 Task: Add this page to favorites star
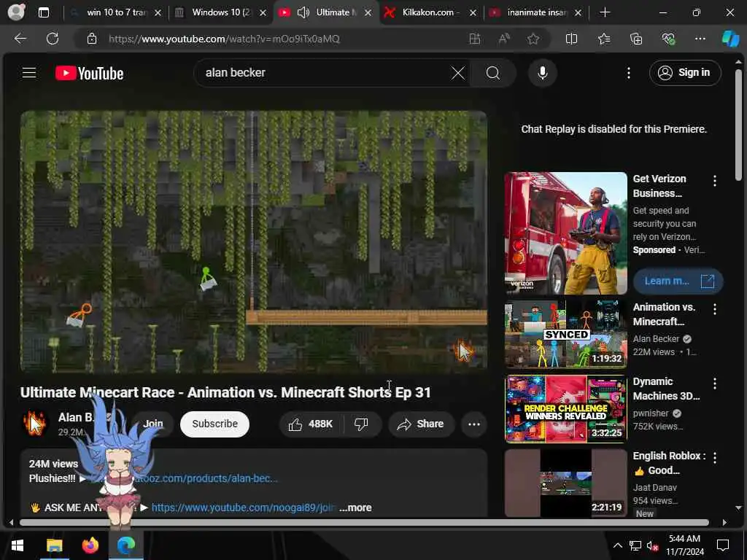(533, 39)
